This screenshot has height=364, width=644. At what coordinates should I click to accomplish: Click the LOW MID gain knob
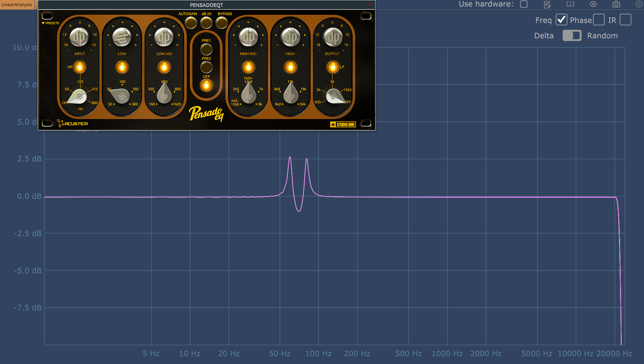click(x=164, y=38)
